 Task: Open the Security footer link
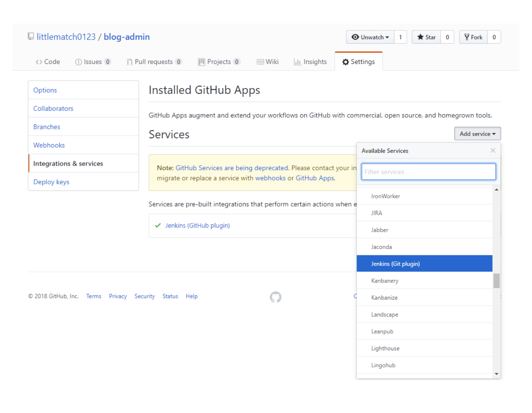point(145,296)
